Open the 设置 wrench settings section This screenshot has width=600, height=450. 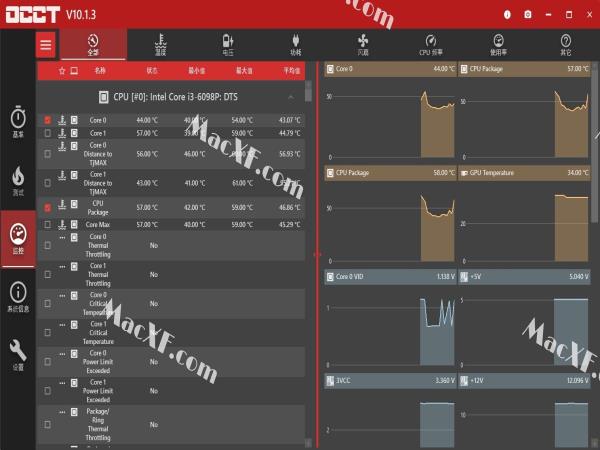click(18, 355)
